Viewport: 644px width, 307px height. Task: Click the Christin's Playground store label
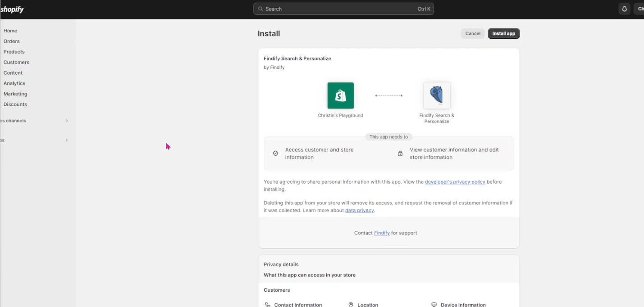[x=340, y=115]
